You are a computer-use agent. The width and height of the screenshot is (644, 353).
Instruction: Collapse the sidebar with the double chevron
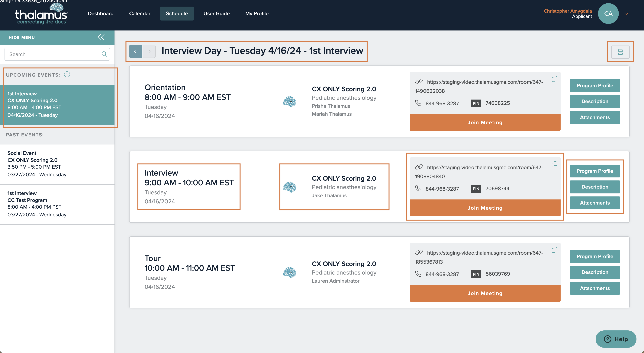pos(101,37)
